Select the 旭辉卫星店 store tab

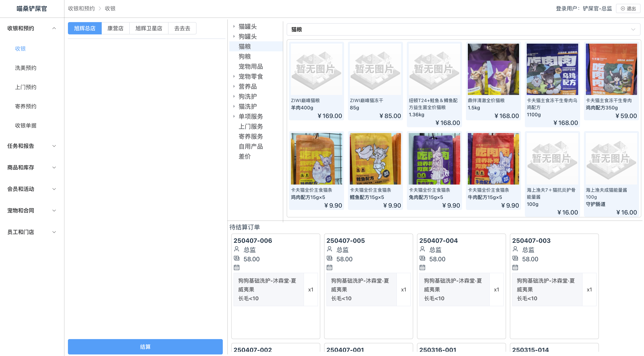point(149,28)
